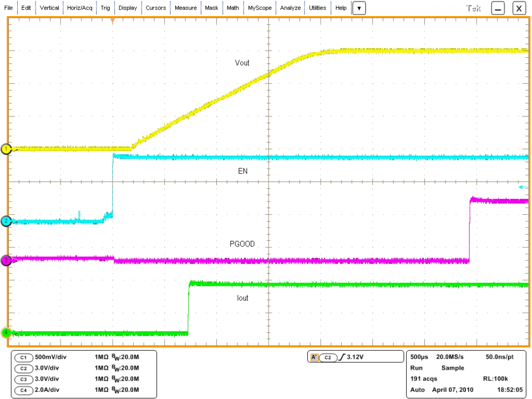
Task: Select the C3 channel badge
Action: [22, 379]
